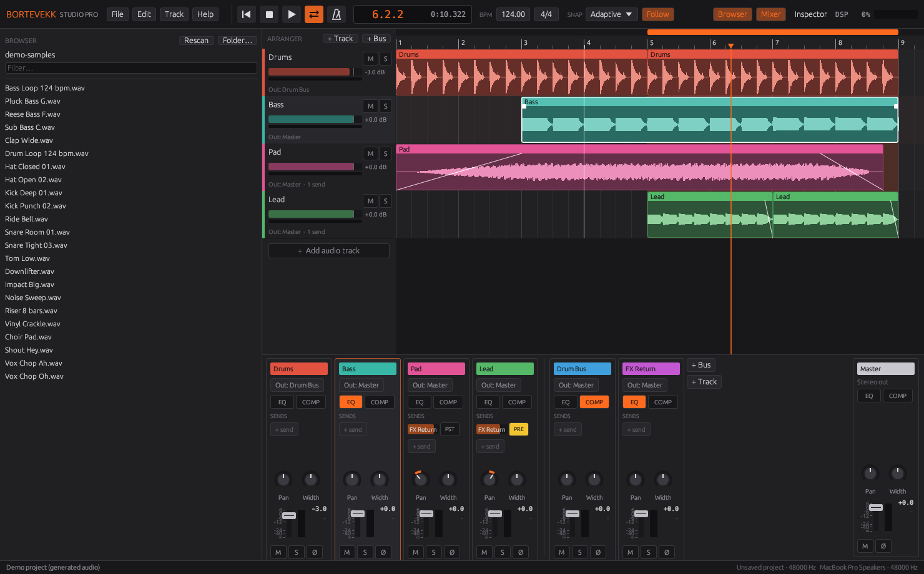Toggle EQ on FX Return strip
The image size is (924, 574).
[x=634, y=402]
